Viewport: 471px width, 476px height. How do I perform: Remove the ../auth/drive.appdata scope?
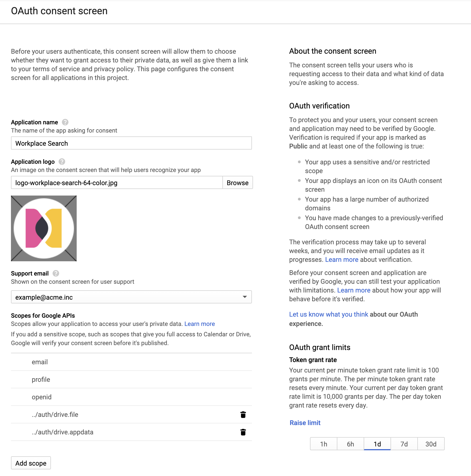[243, 432]
